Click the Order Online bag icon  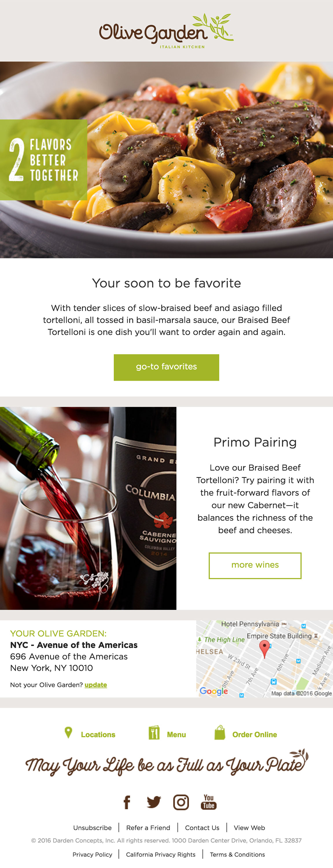coord(220,733)
